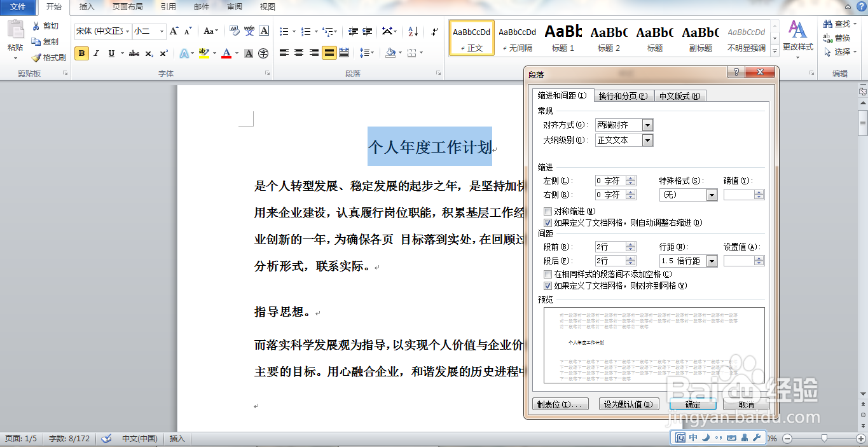Apply superscript x² formatting

click(163, 53)
